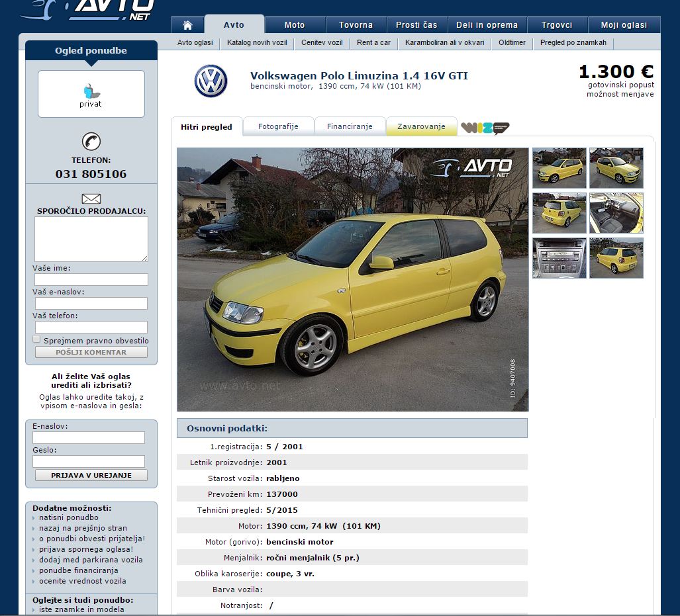The image size is (680, 616).
Task: Open Oldtimer submenu link
Action: click(512, 42)
